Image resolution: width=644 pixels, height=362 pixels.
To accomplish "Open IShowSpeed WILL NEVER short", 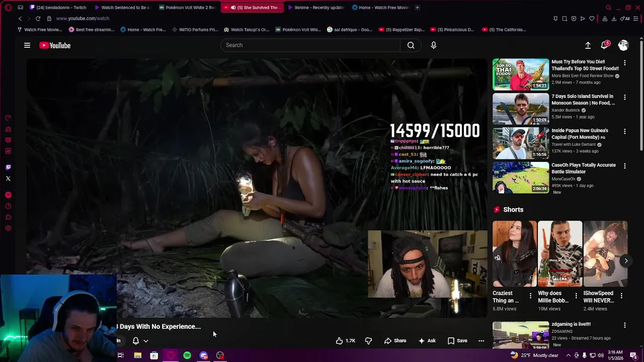I will pos(605,253).
